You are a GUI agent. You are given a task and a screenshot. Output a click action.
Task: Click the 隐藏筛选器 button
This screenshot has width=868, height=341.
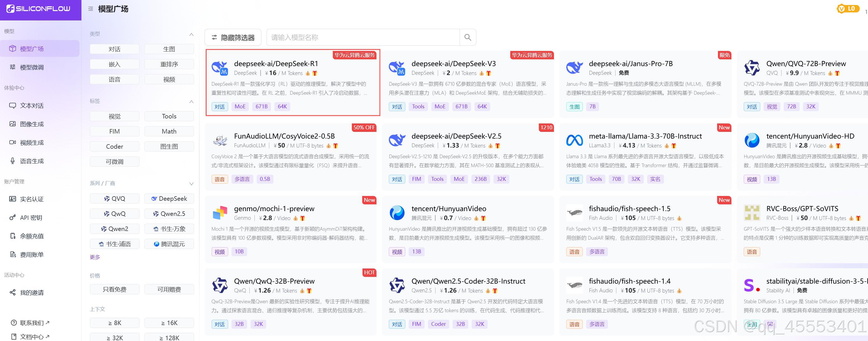pyautogui.click(x=233, y=38)
